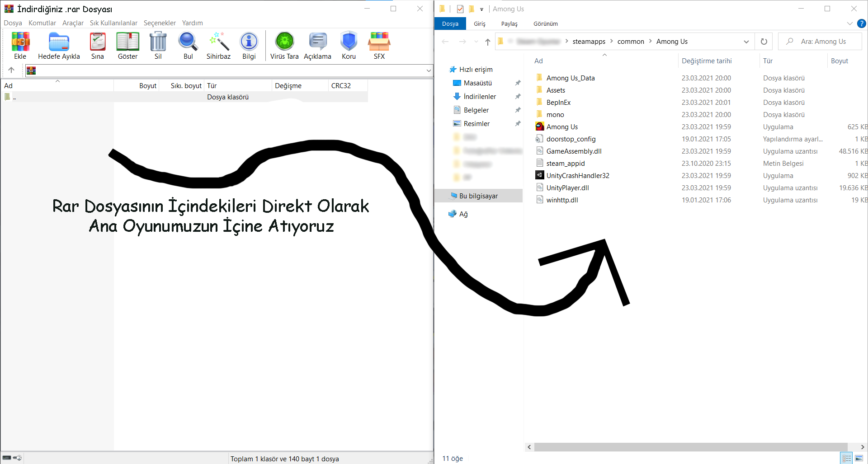
Task: Expand the Explorer address history dropdown
Action: [x=746, y=42]
